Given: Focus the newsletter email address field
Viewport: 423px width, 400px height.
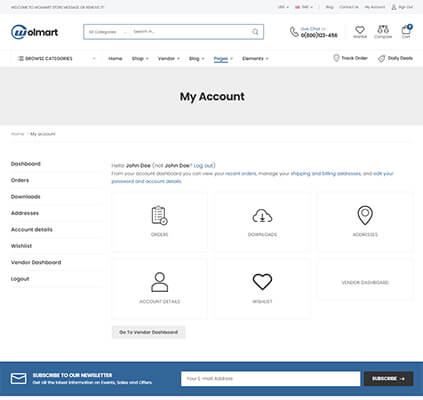Looking at the screenshot, I should tap(270, 379).
